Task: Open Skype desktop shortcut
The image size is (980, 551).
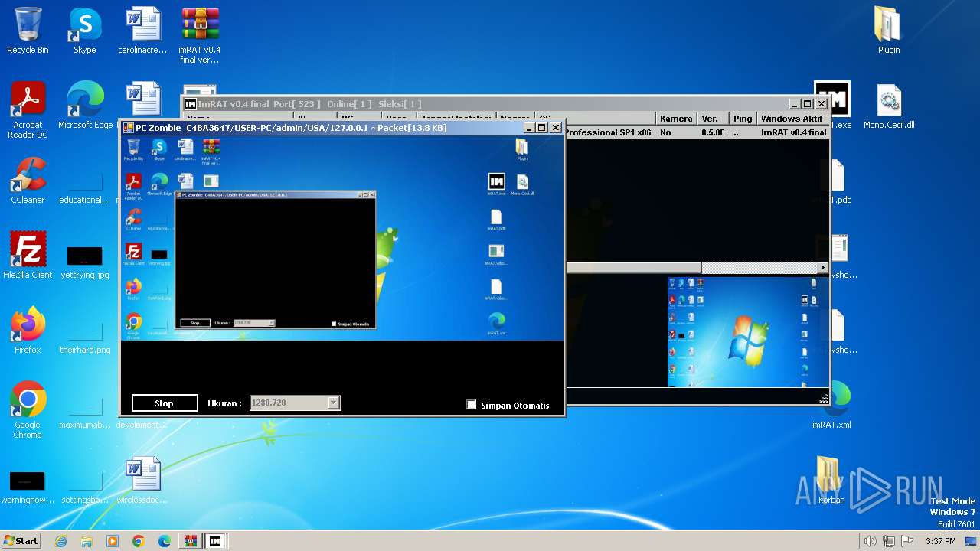Action: [85, 31]
